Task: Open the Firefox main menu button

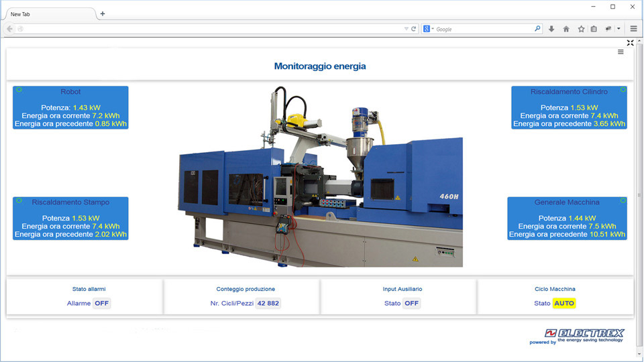Action: point(633,29)
